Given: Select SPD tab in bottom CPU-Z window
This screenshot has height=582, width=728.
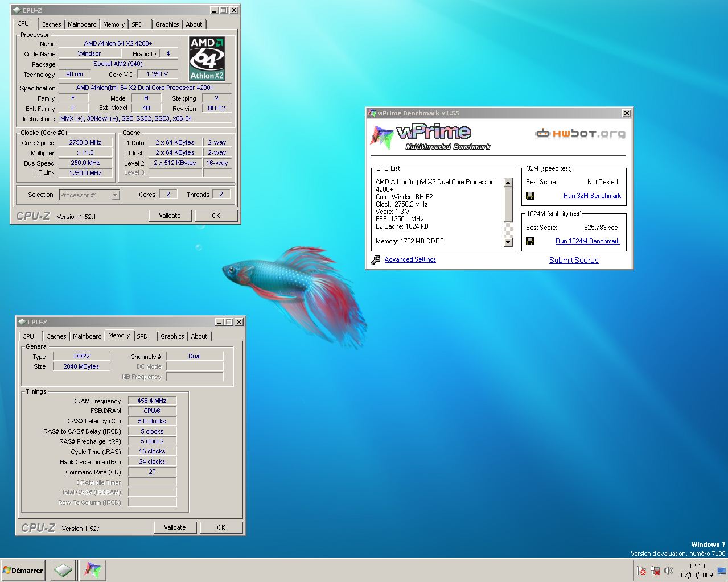Looking at the screenshot, I should [x=142, y=336].
